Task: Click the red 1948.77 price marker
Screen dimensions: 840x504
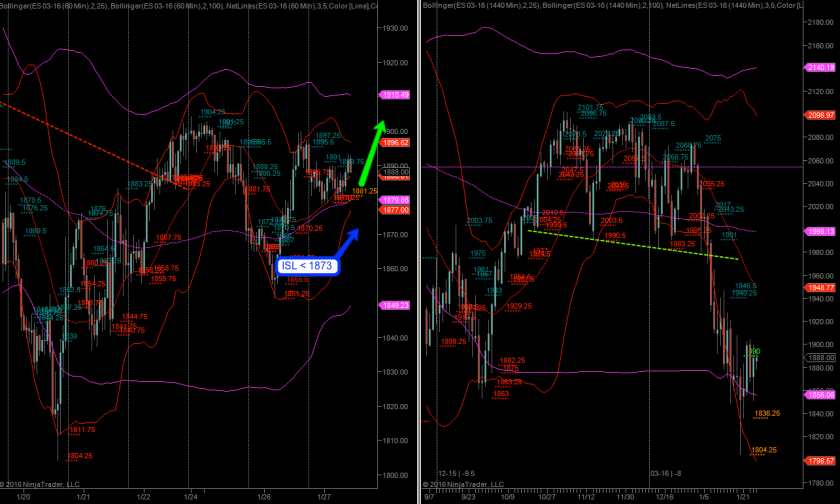Action: point(821,288)
